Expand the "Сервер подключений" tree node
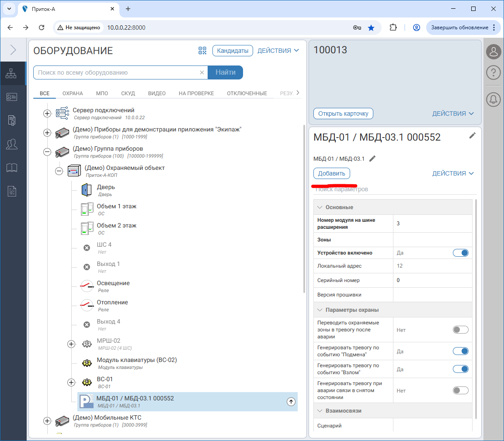The width and height of the screenshot is (504, 441). (47, 114)
